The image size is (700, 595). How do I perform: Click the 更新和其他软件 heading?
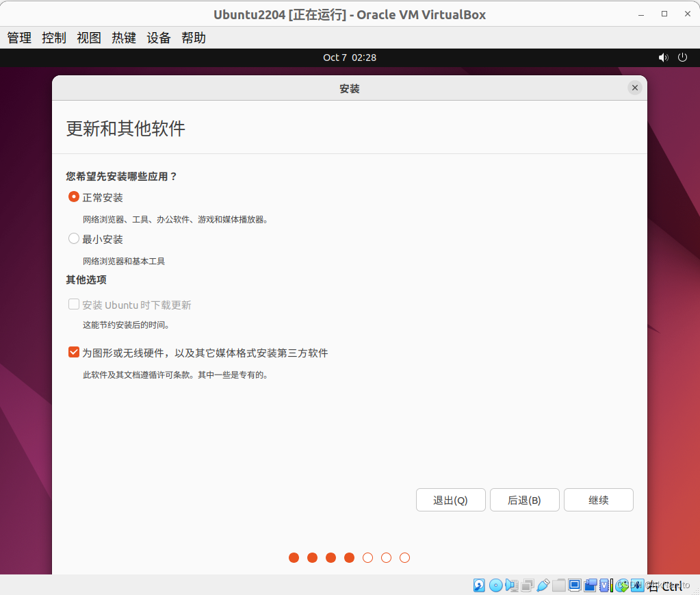coord(125,129)
